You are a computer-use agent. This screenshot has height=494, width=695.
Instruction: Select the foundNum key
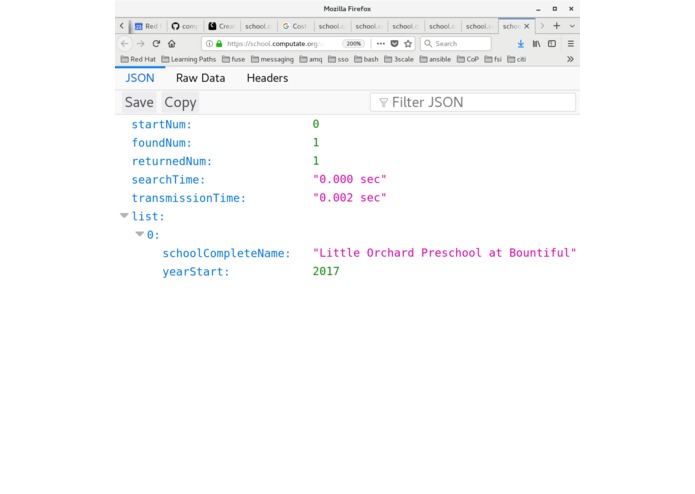[x=161, y=143]
